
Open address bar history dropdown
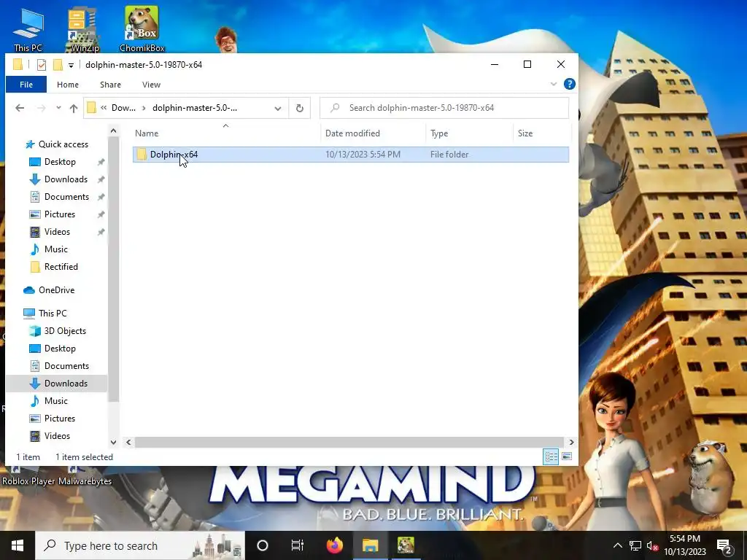coord(278,109)
